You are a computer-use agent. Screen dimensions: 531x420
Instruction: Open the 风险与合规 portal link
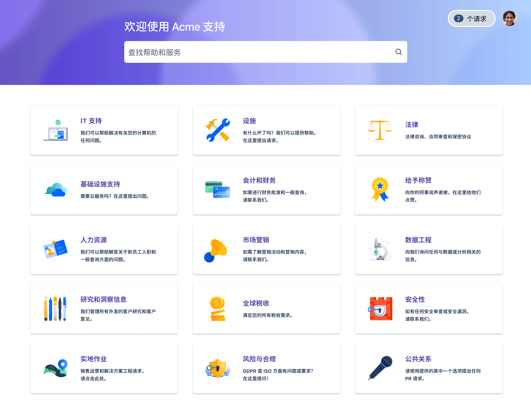[259, 359]
